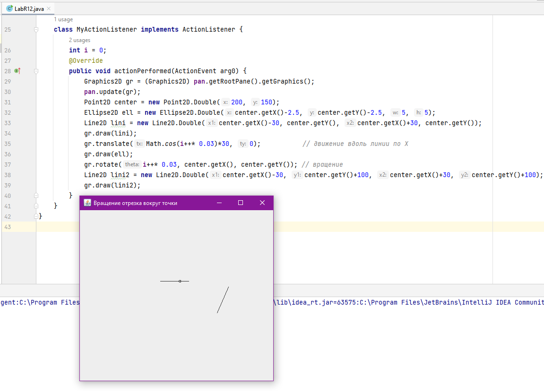Click the fold end marker on line 41

tap(36, 206)
